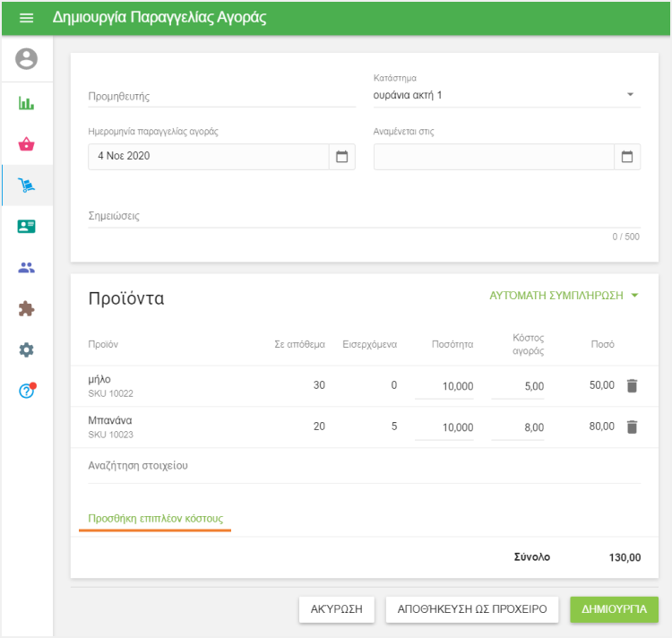Click the Προμηθευτής supplier input field
Image resolution: width=672 pixels, height=638 pixels.
pyautogui.click(x=221, y=96)
